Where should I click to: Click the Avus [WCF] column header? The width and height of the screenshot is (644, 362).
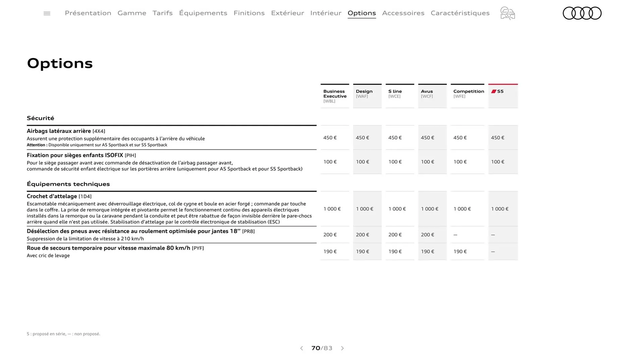point(432,96)
